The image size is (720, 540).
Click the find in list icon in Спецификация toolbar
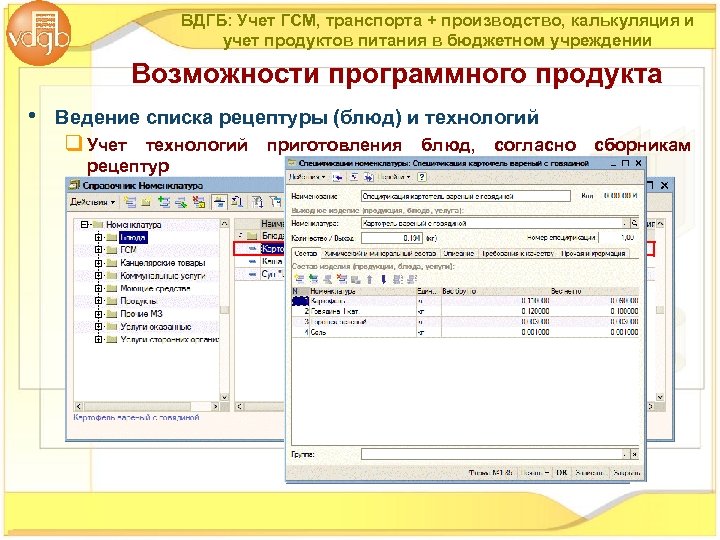tap(338, 177)
